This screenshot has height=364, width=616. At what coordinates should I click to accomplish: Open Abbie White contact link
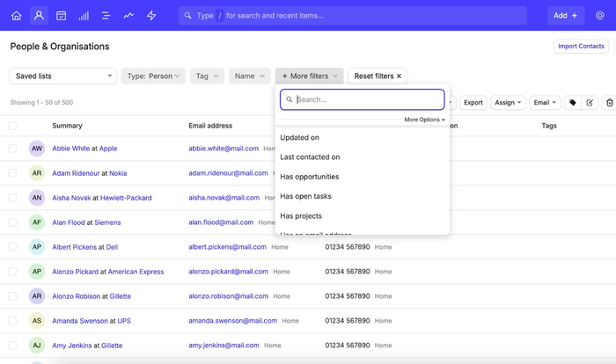[71, 149]
